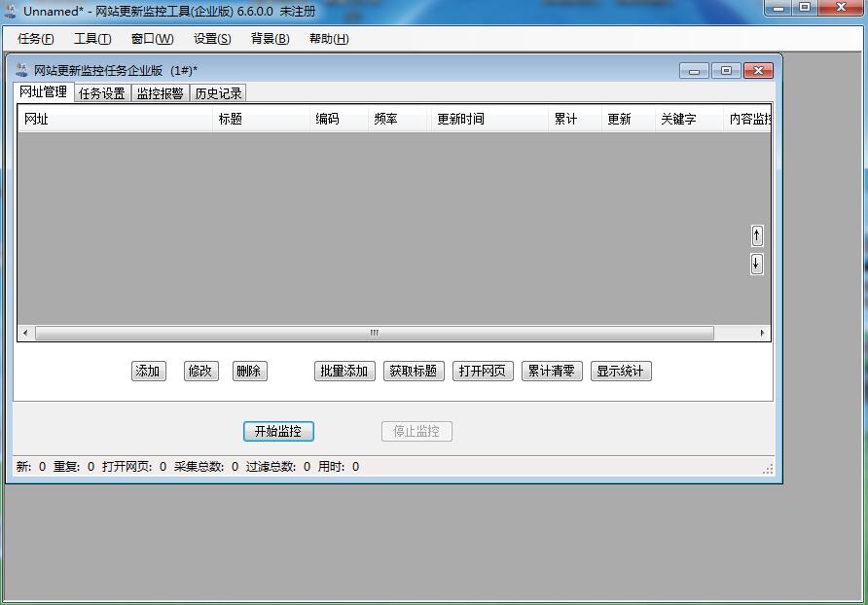Open the 任务(F) menu
This screenshot has height=605, width=868.
[x=35, y=39]
